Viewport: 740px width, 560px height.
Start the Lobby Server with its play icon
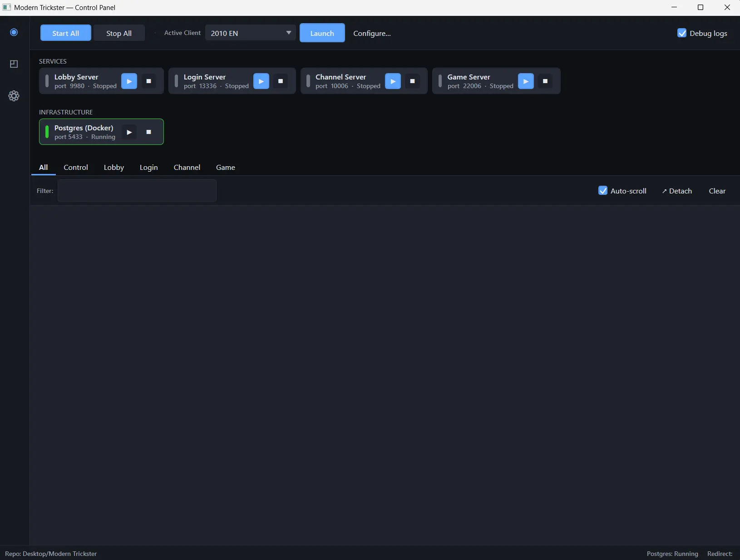(129, 81)
